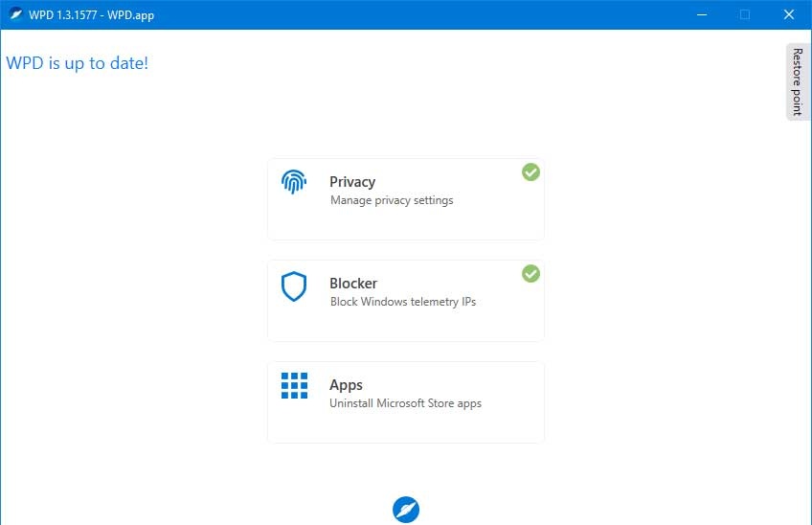Click the green checkmark on Blocker tile

[530, 274]
